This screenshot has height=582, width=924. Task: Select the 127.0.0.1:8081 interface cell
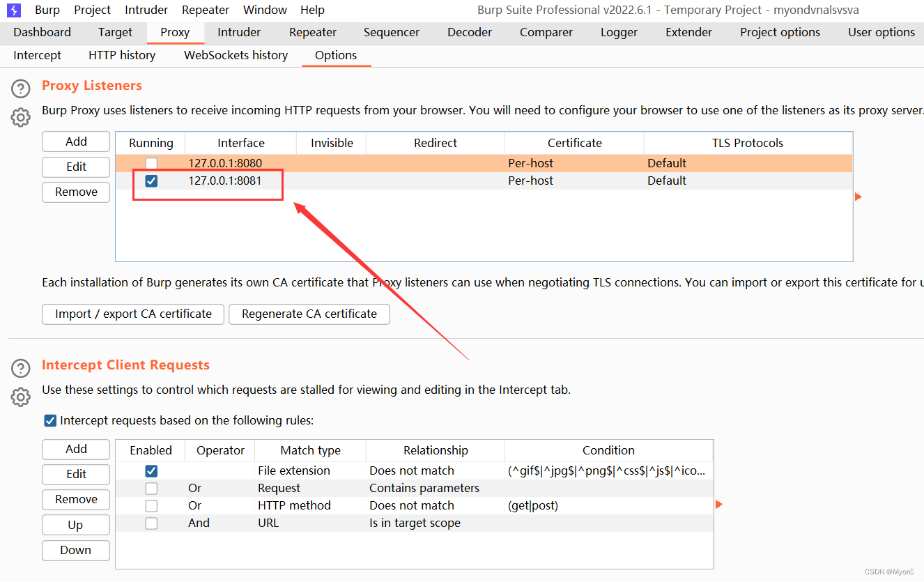click(x=240, y=181)
